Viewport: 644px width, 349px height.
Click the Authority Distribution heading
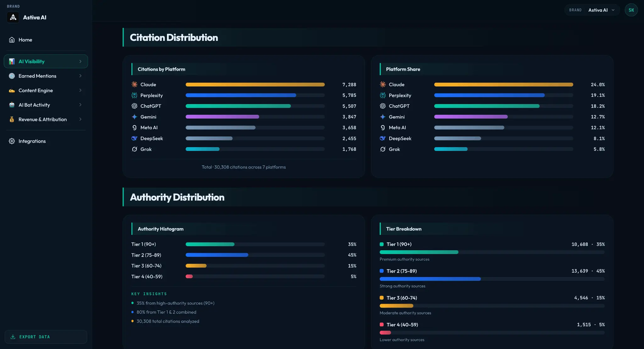click(x=177, y=197)
